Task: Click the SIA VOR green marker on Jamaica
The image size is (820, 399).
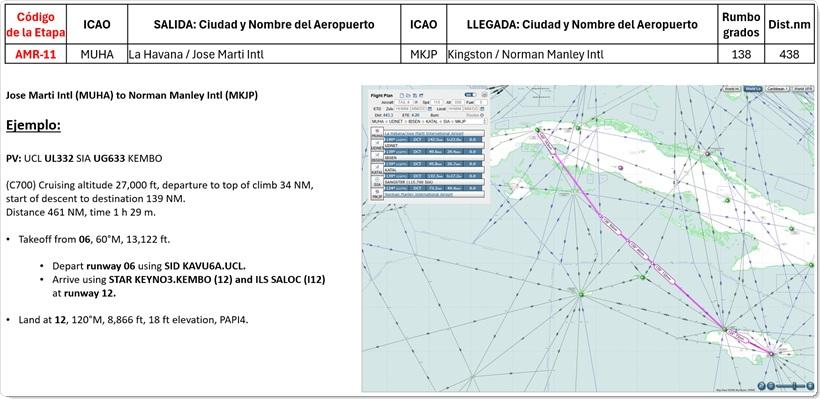Action: pyautogui.click(x=724, y=329)
